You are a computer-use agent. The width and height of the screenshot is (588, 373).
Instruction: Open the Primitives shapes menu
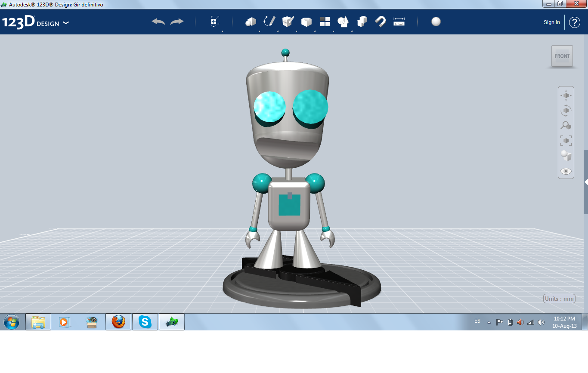(x=251, y=22)
